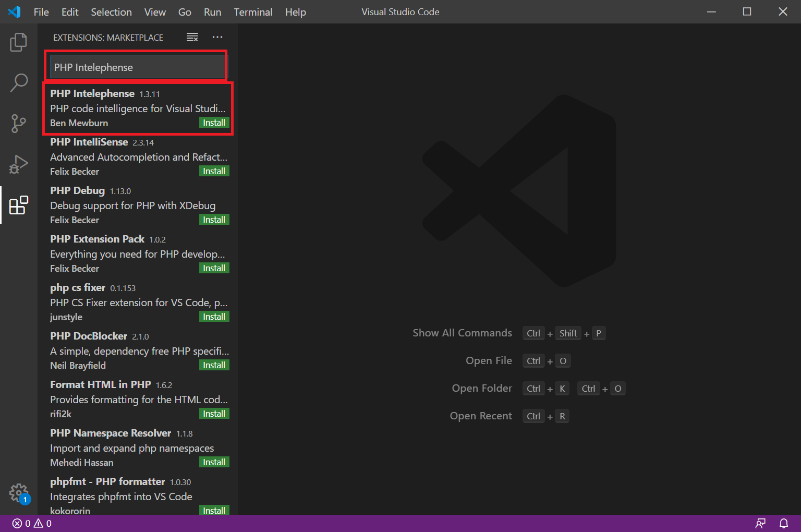Screen dimensions: 801x532
Task: Select PHP DocBlocker extension title
Action: point(89,336)
